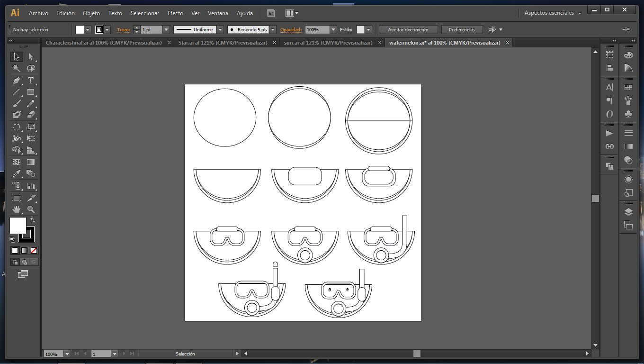Viewport: 644px width, 364px height.
Task: Select the Shape Builder tool
Action: (x=17, y=150)
